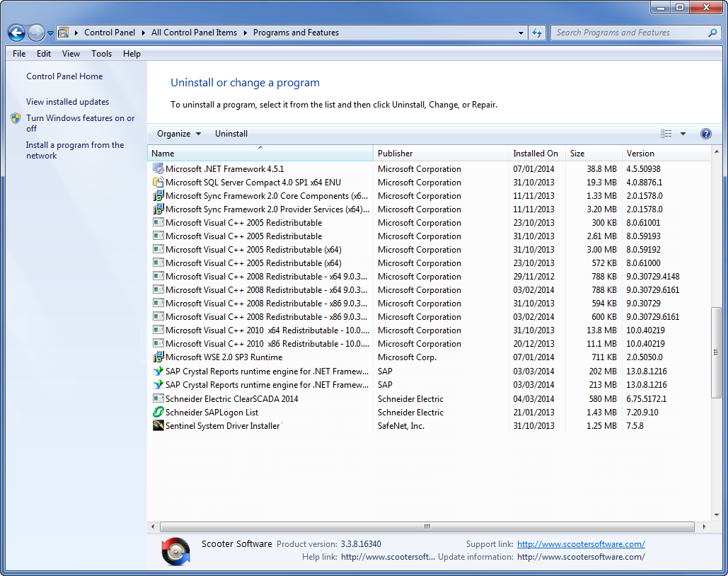Viewport: 728px width, 576px height.
Task: Click the Uninstall toolbar button
Action: point(231,134)
